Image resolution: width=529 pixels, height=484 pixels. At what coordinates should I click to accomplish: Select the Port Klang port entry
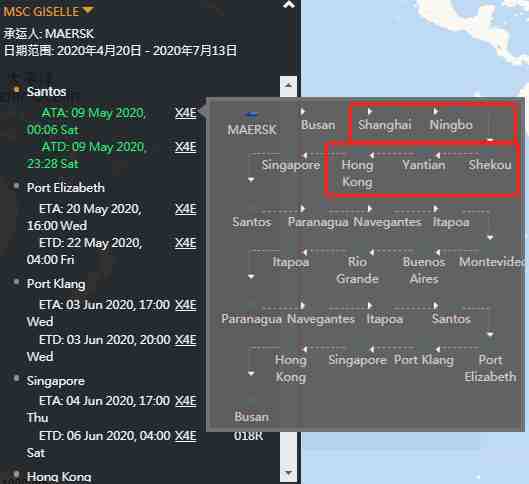coord(56,284)
